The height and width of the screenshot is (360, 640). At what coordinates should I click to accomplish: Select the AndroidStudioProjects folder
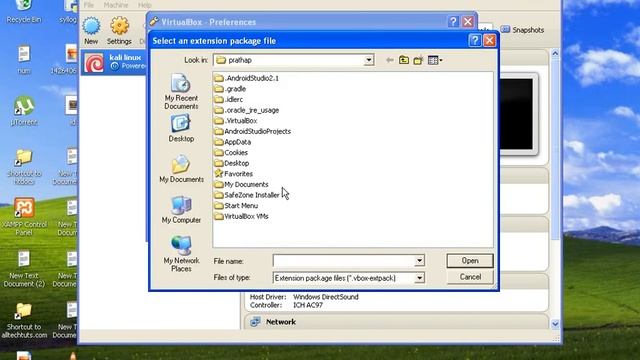click(x=253, y=131)
